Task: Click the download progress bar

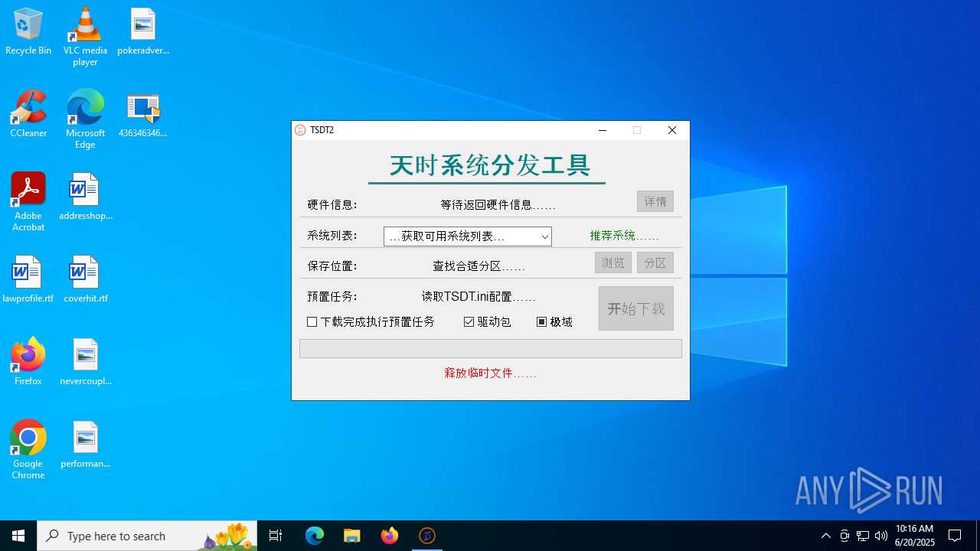Action: pos(491,348)
